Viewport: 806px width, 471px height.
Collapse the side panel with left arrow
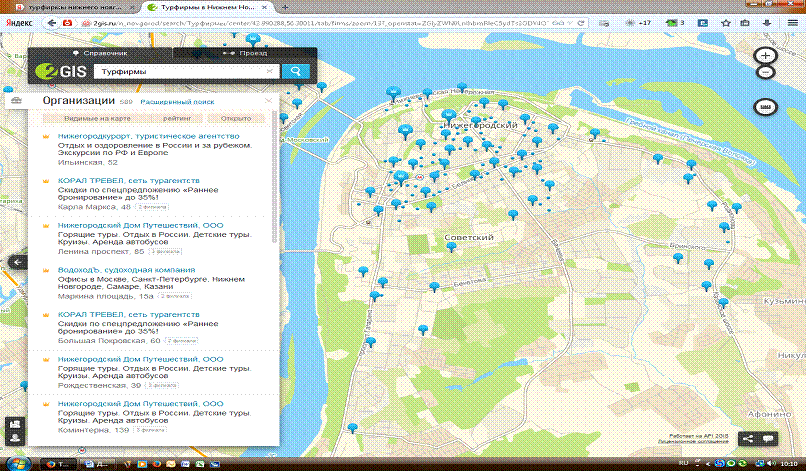pos(16,261)
